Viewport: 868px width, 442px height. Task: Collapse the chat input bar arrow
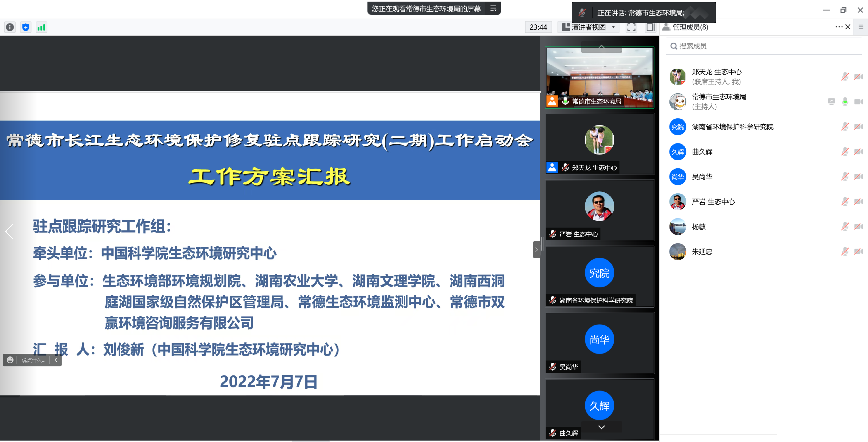[x=56, y=360]
